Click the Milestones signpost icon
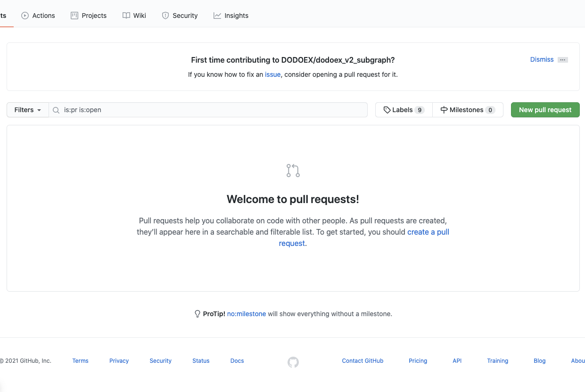The height and width of the screenshot is (392, 585). (444, 110)
